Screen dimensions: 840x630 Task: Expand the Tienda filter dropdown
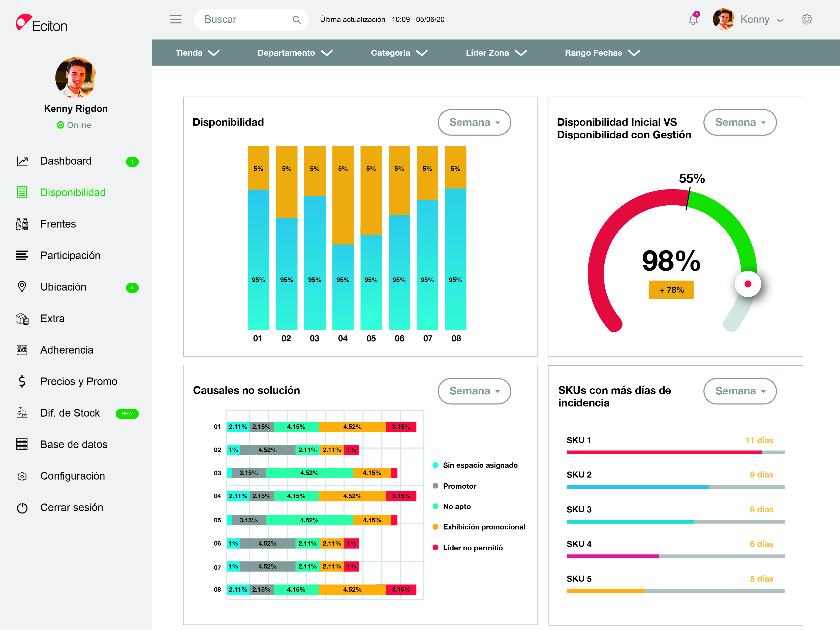coord(197,53)
